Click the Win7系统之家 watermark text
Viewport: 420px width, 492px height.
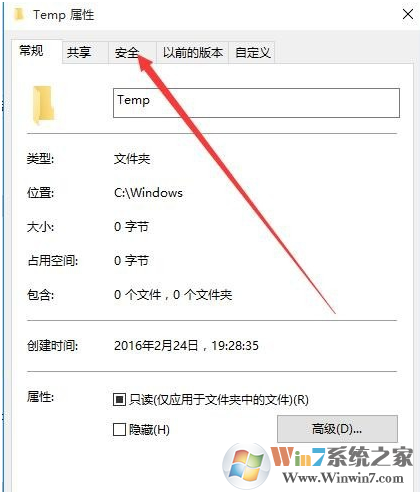(342, 456)
